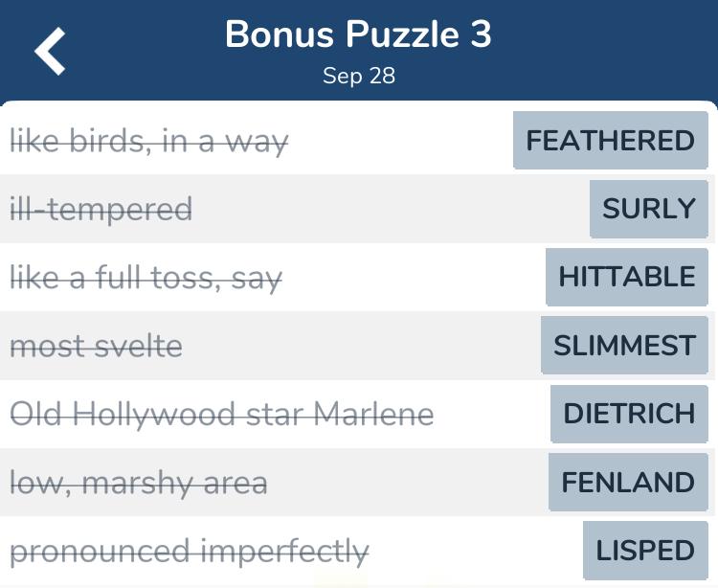The height and width of the screenshot is (588, 718).
Task: Click the clue 'like birds, in a way'
Action: tap(149, 141)
